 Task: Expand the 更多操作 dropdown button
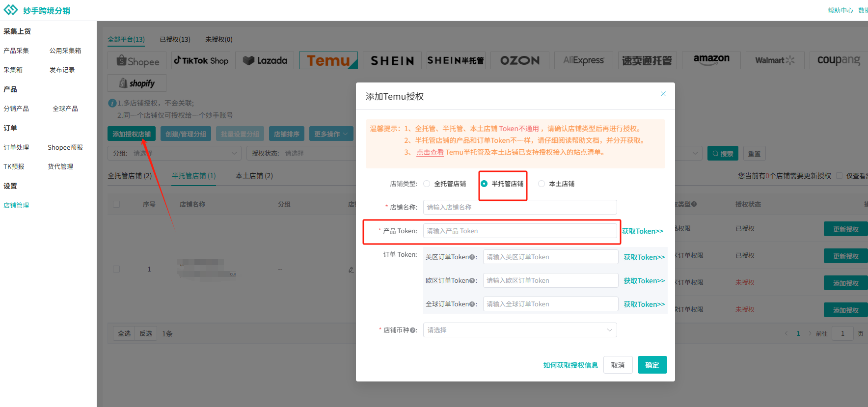(x=331, y=134)
